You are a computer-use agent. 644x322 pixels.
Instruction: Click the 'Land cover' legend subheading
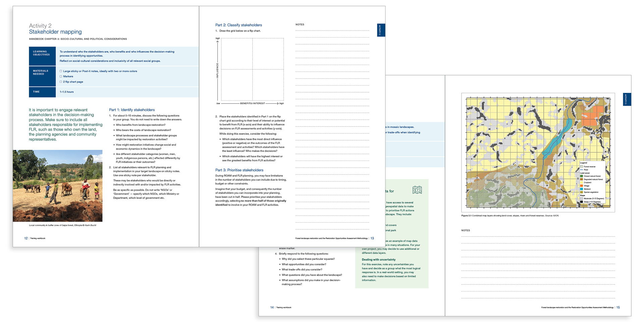(x=585, y=173)
